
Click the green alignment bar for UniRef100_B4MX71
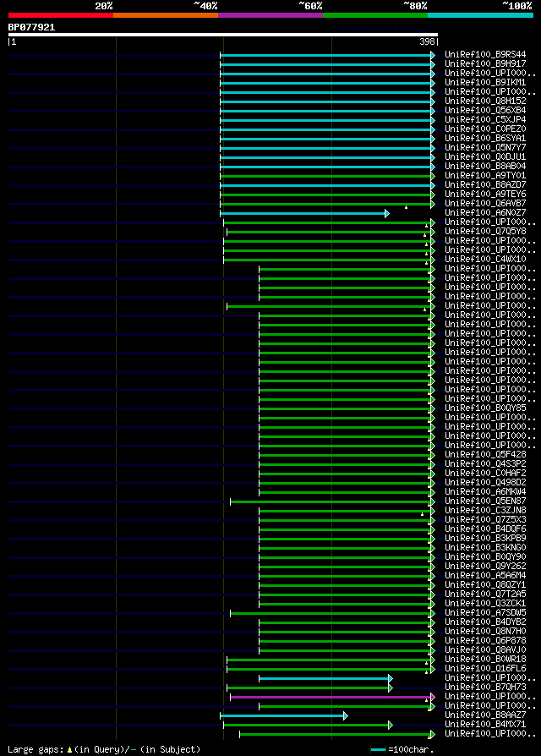308,726
